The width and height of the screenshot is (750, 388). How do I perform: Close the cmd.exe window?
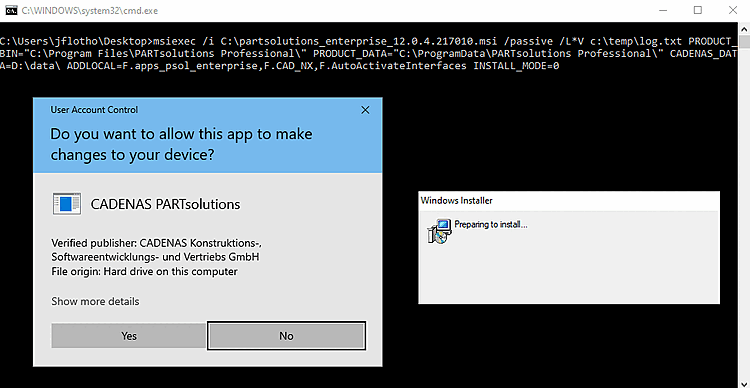click(732, 10)
